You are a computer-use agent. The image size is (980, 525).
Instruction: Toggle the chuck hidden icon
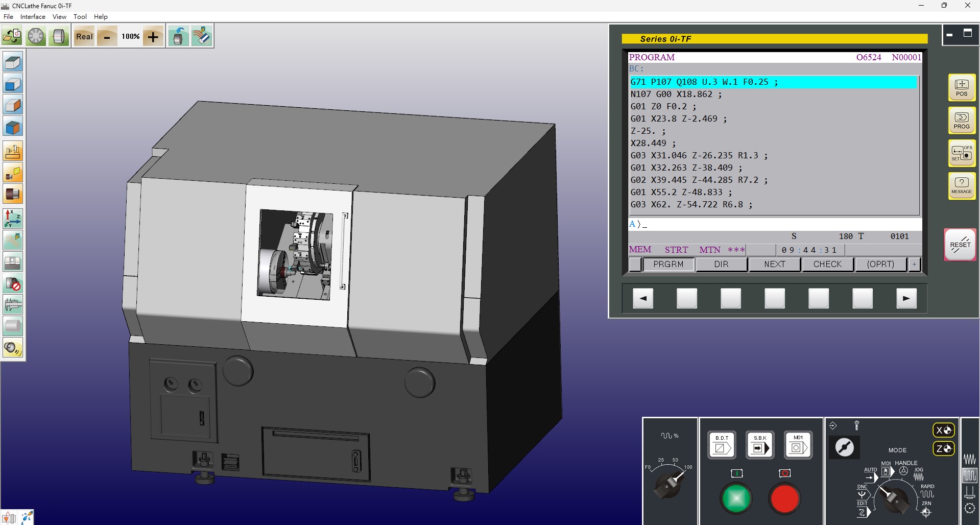tap(13, 284)
